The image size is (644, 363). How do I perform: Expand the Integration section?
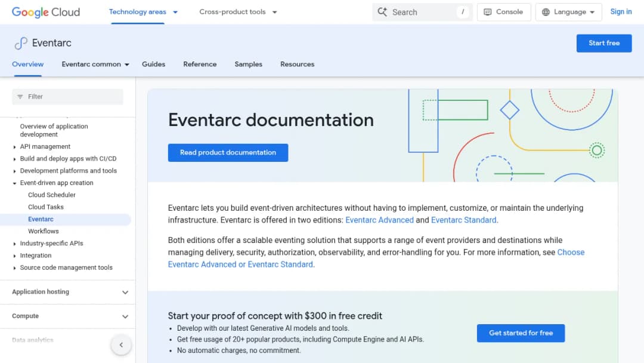click(14, 256)
